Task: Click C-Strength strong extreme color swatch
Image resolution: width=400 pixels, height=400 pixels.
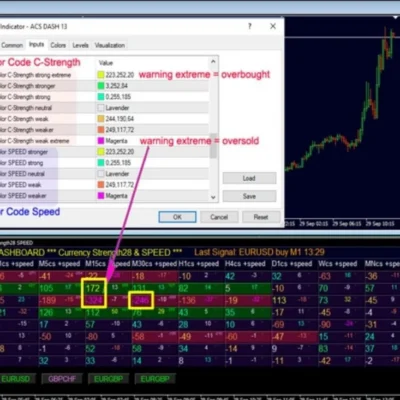Action: click(101, 75)
